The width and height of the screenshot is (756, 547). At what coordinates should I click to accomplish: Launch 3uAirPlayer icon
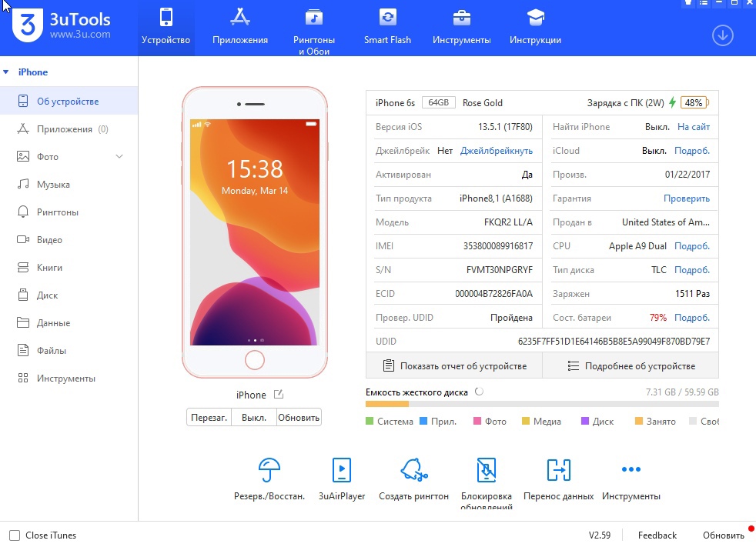click(341, 470)
